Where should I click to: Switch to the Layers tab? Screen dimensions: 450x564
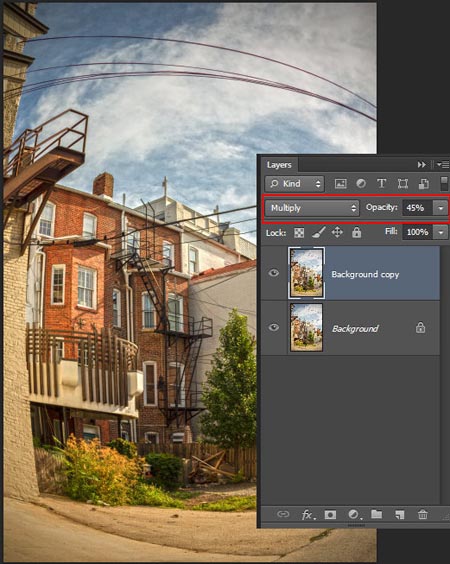(x=279, y=165)
